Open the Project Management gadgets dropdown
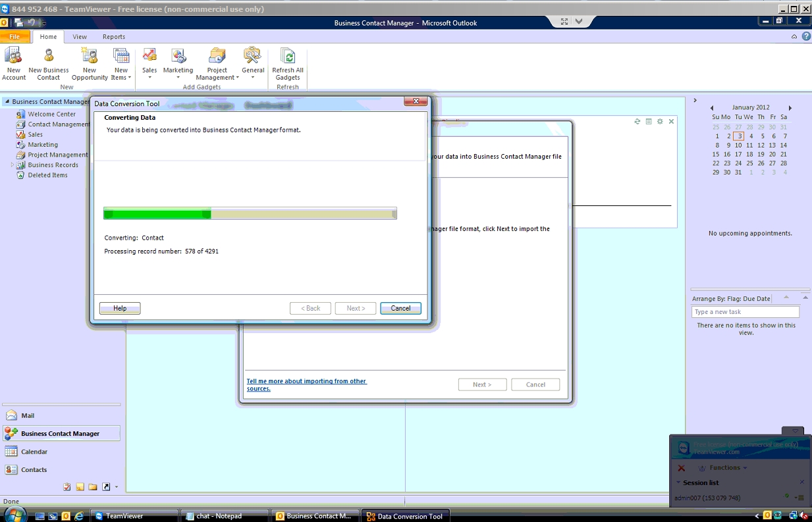 (217, 64)
